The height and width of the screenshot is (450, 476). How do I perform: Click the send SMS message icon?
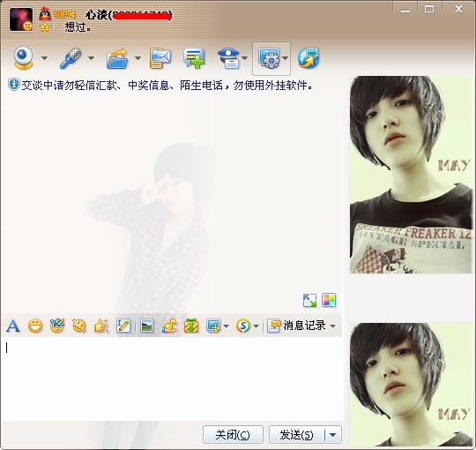[x=160, y=57]
